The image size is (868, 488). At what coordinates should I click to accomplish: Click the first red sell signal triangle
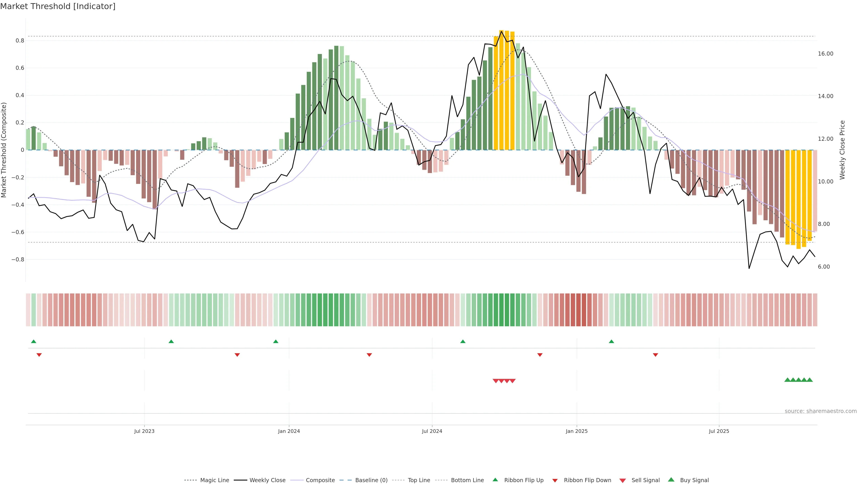tap(496, 381)
